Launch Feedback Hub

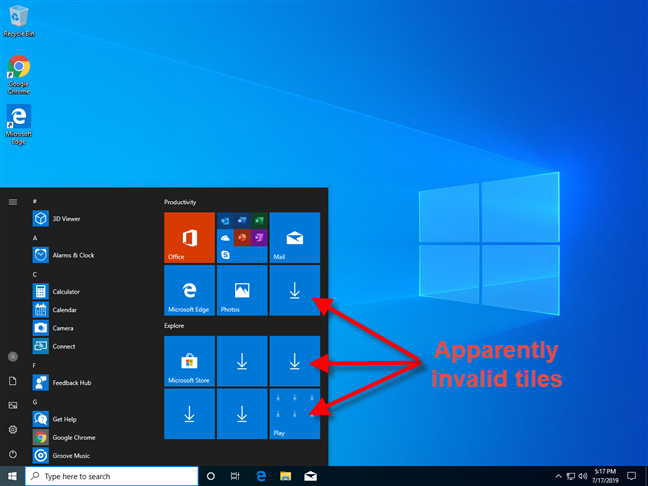(x=91, y=382)
